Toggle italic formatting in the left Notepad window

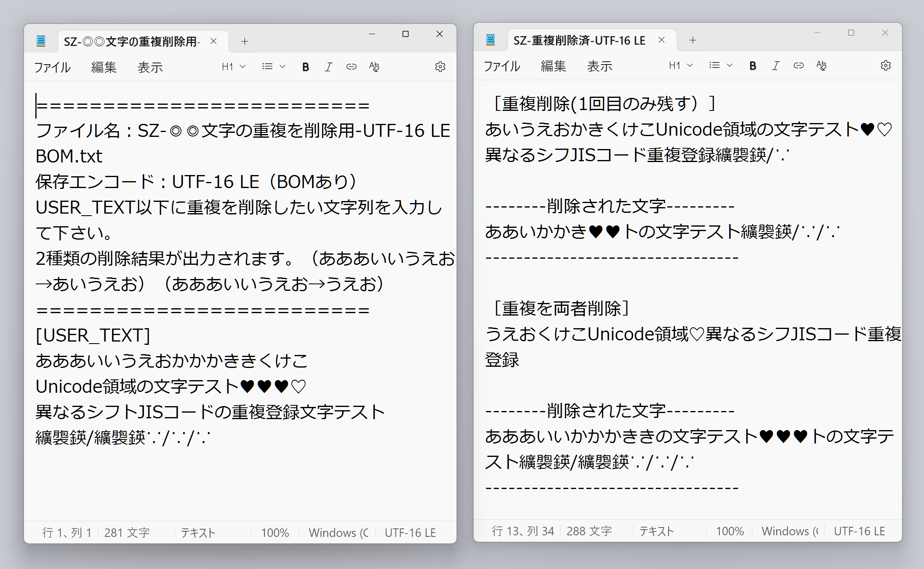(329, 67)
